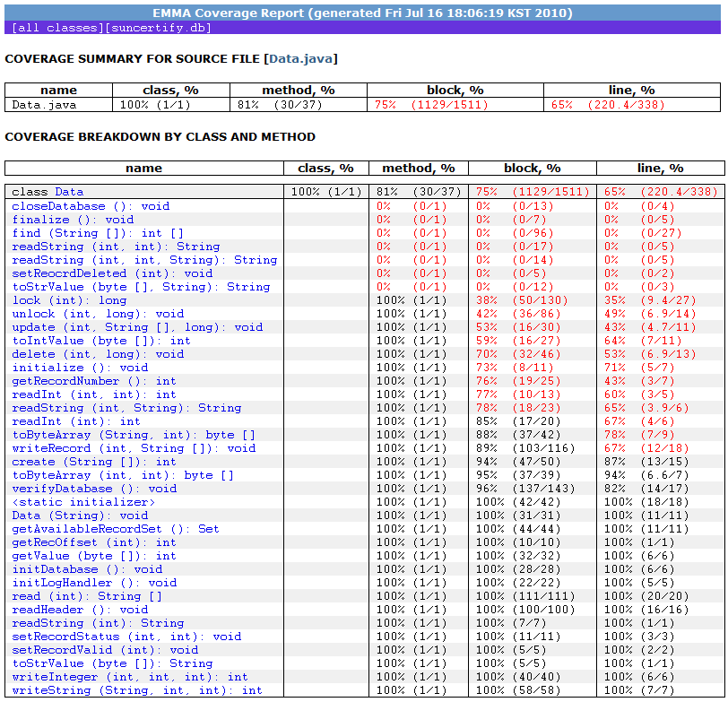
Task: Open the 'all classes' breadcrumb link
Action: click(58, 28)
